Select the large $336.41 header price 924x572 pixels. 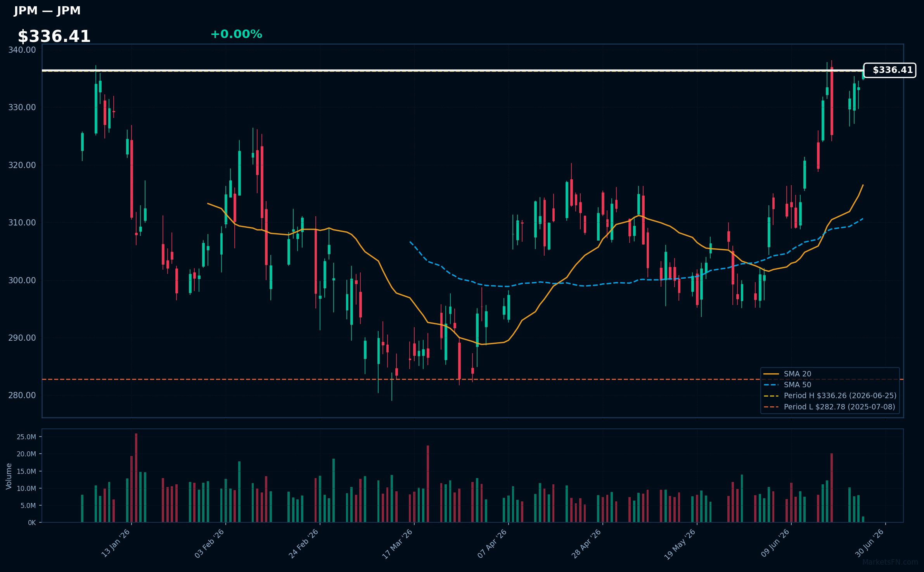54,36
